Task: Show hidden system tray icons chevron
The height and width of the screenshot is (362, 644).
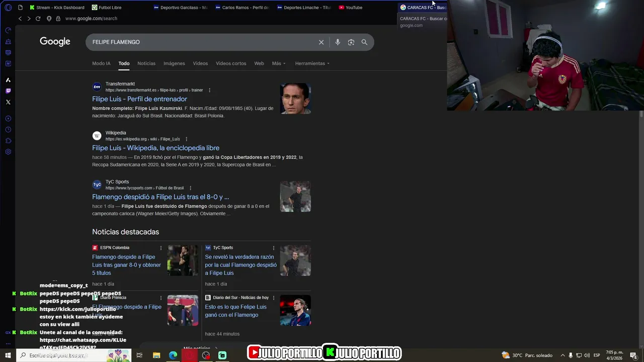Action: pyautogui.click(x=562, y=355)
